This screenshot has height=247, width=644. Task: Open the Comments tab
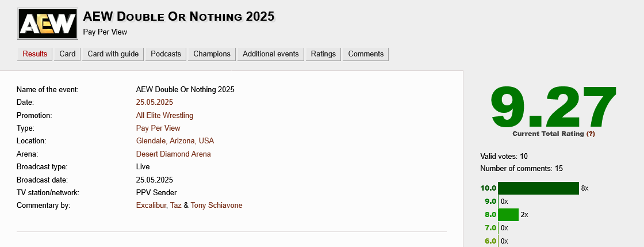pos(366,54)
